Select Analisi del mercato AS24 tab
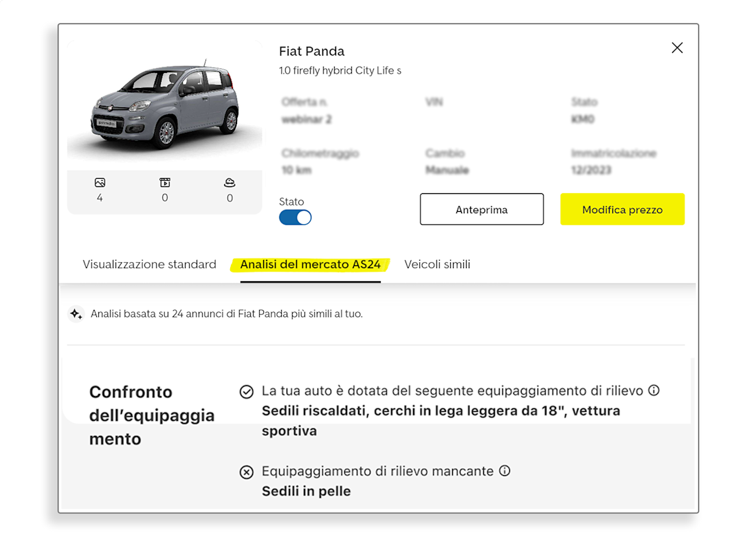This screenshot has width=756, height=546. 311,264
